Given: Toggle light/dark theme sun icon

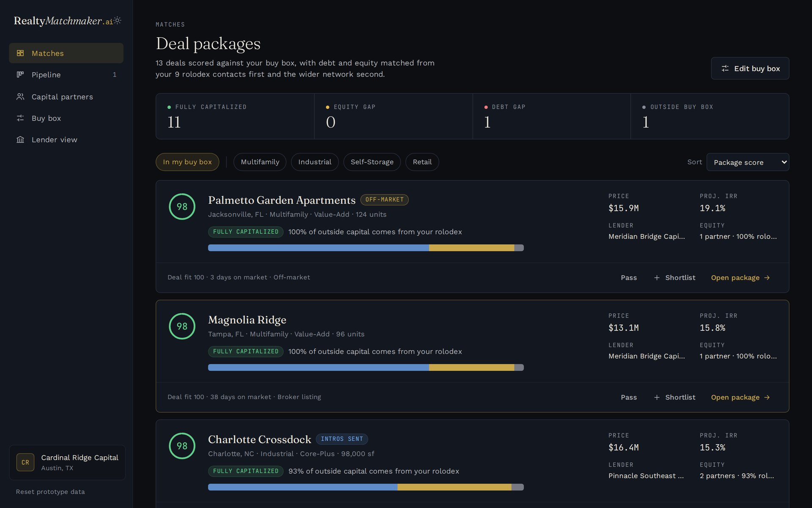Looking at the screenshot, I should (x=118, y=20).
